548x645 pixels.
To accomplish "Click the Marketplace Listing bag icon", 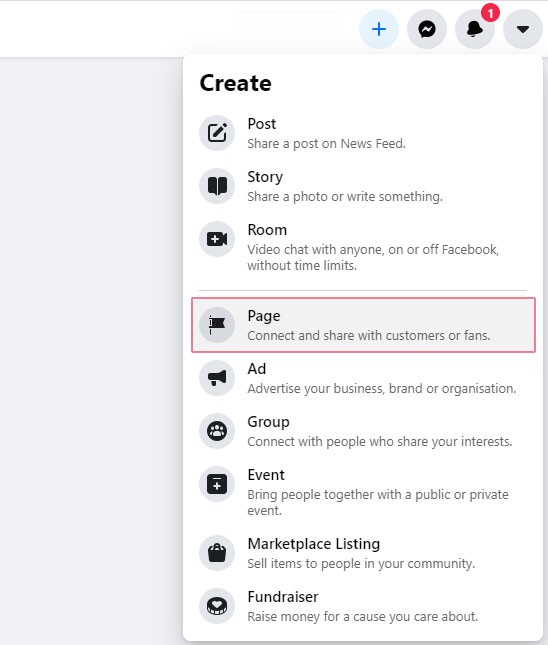I will [217, 553].
